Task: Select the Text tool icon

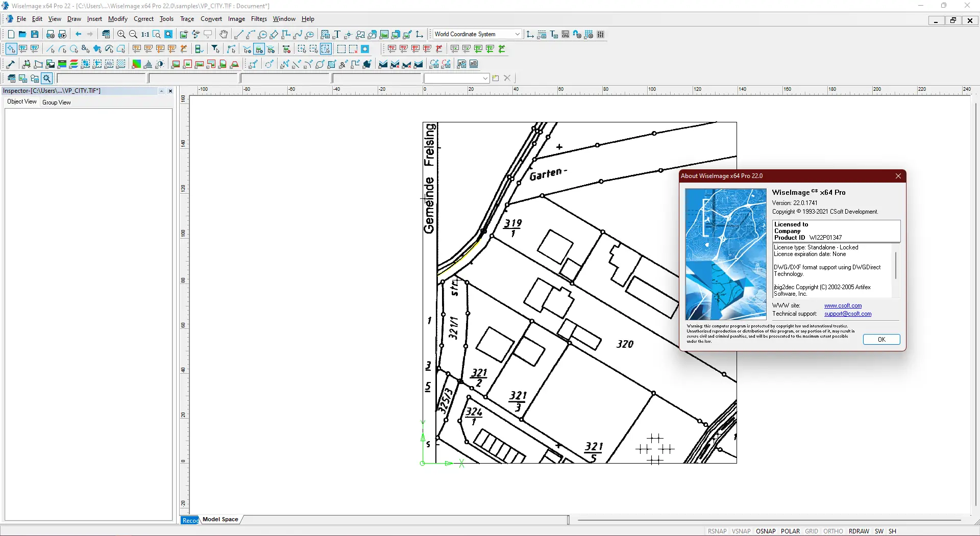Action: coord(337,34)
